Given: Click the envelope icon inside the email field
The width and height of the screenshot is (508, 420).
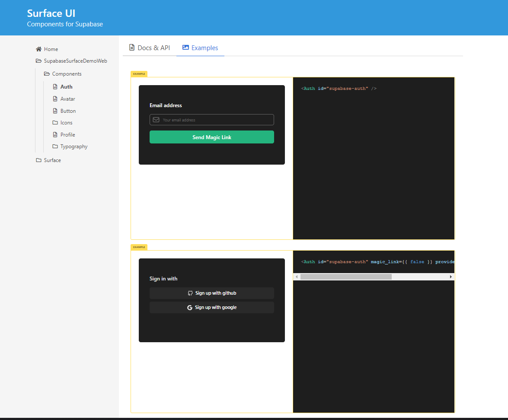Looking at the screenshot, I should [x=156, y=120].
